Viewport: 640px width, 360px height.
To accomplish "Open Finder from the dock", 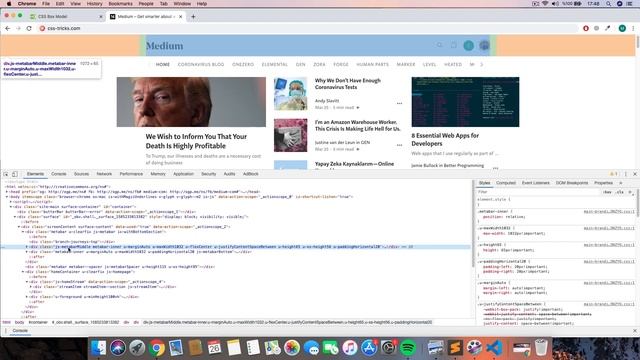I will point(98,348).
